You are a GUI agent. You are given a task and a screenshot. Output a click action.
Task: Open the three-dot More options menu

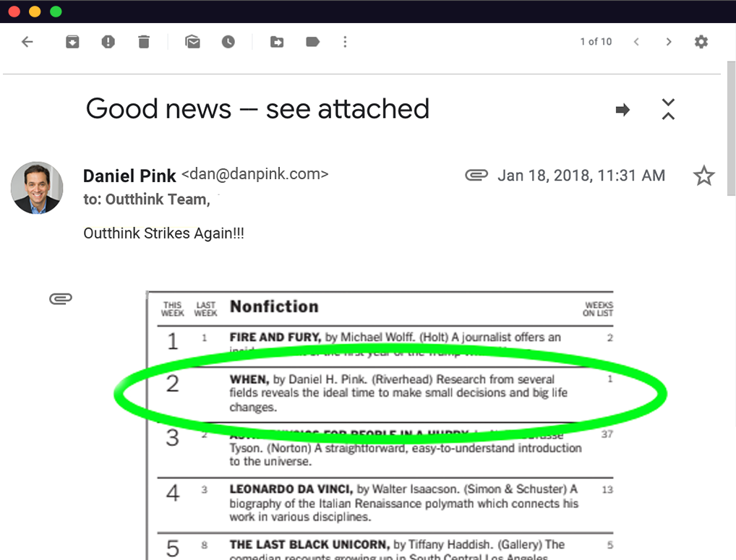pyautogui.click(x=345, y=42)
